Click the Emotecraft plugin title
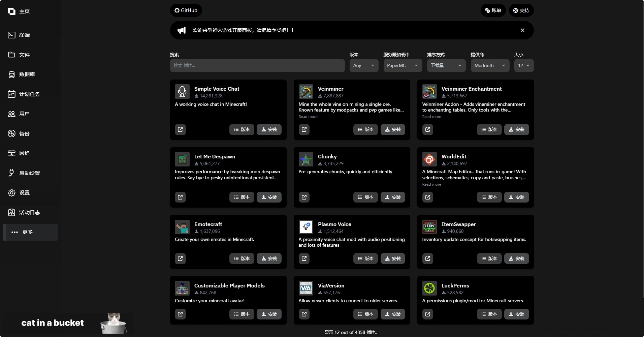The height and width of the screenshot is (337, 644). [208, 224]
